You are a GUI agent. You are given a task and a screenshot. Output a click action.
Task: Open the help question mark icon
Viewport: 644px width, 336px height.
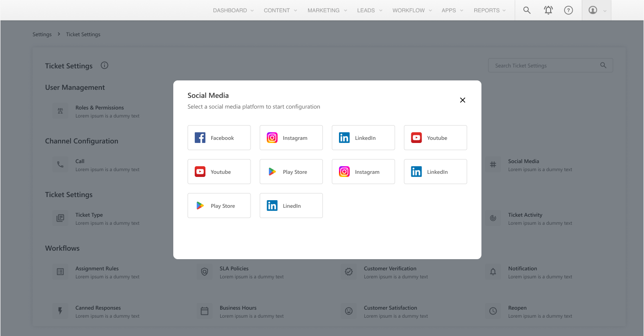(x=568, y=10)
